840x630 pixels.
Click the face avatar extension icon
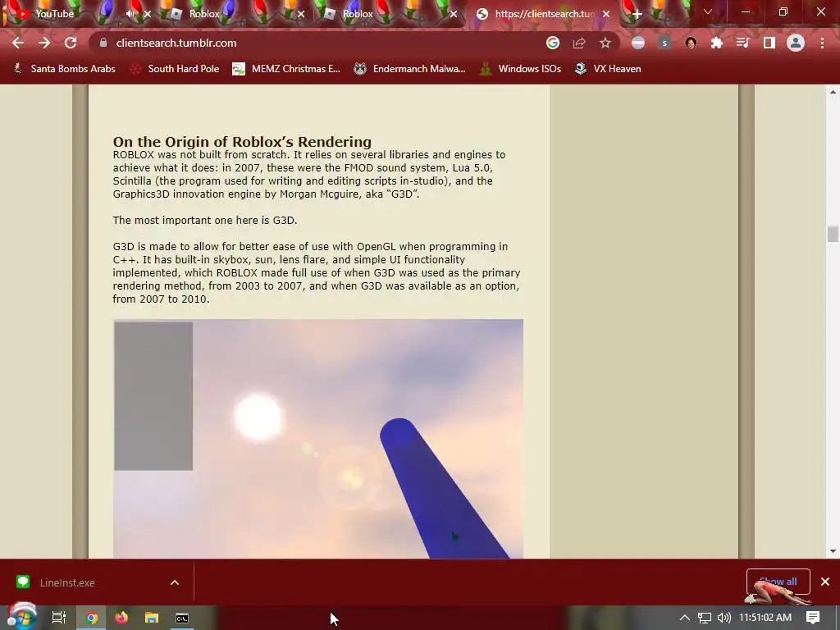[691, 43]
